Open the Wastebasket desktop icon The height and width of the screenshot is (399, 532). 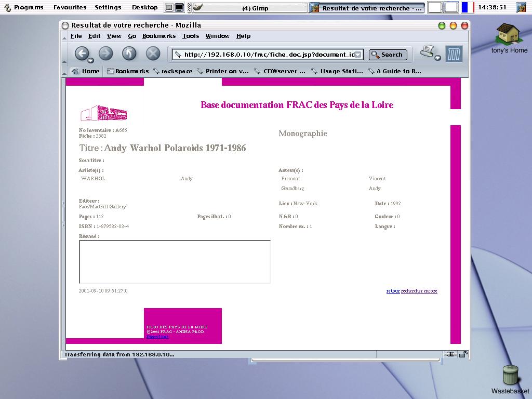click(510, 380)
